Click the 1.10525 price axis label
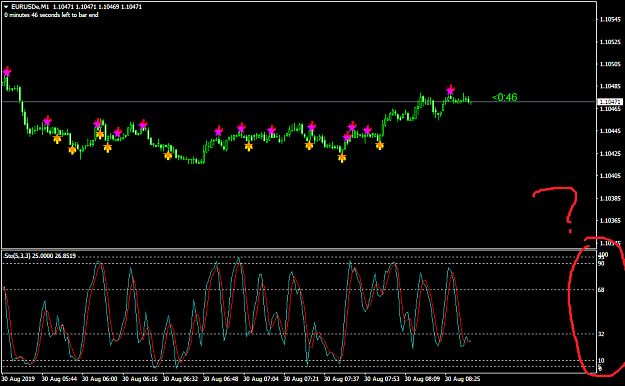The image size is (625, 386). pos(610,42)
